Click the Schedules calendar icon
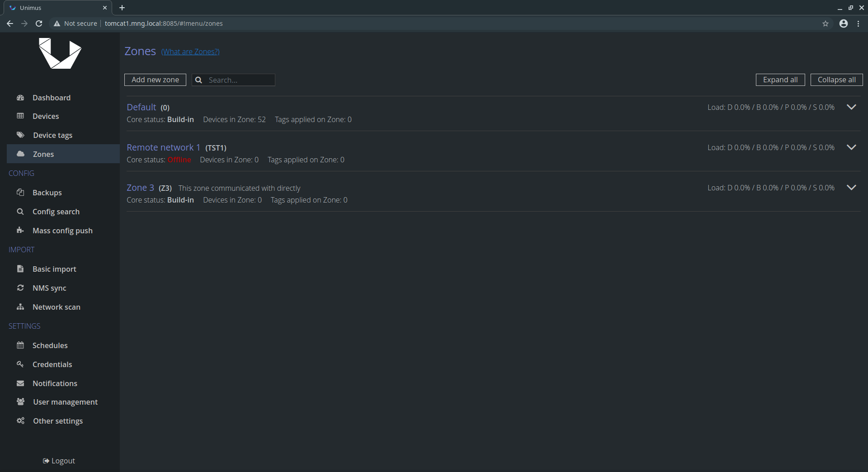 click(x=20, y=345)
